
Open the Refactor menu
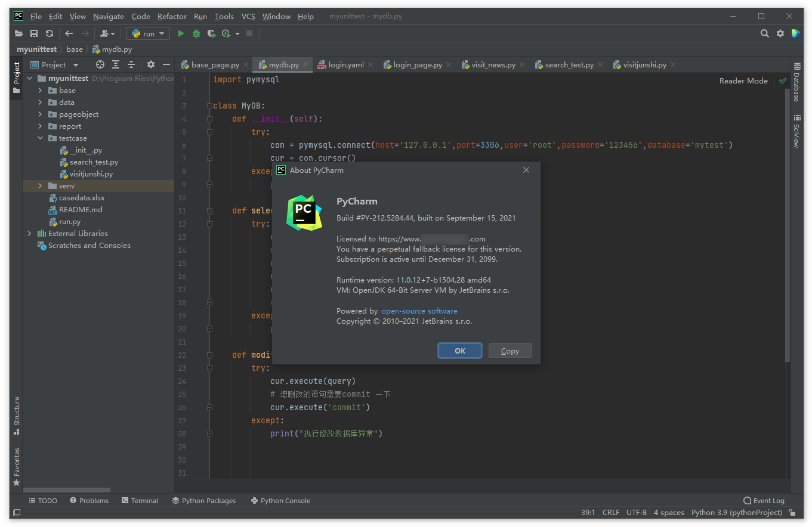tap(172, 17)
